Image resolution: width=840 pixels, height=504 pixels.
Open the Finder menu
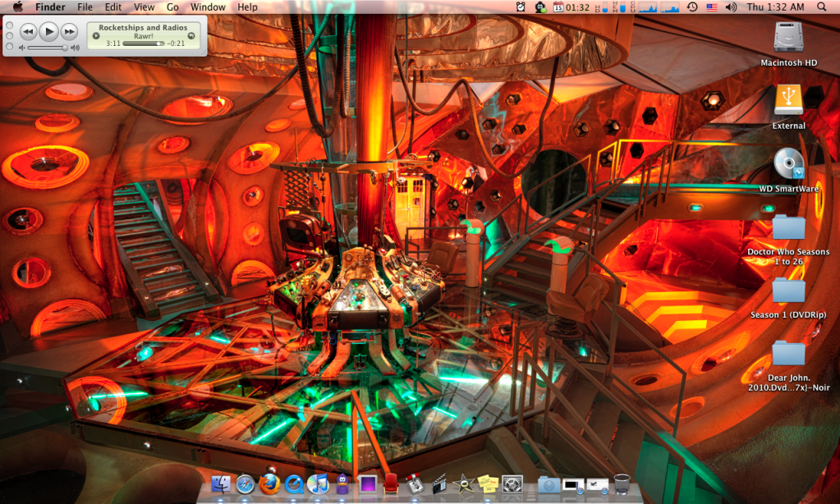50,7
